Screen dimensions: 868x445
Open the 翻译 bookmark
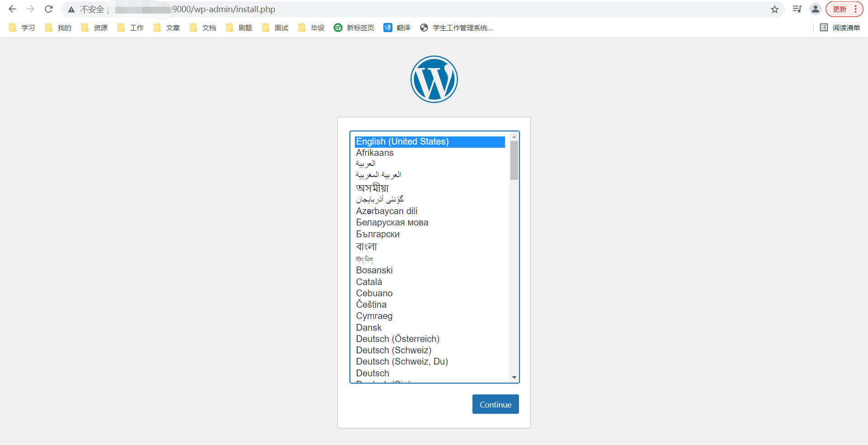397,28
